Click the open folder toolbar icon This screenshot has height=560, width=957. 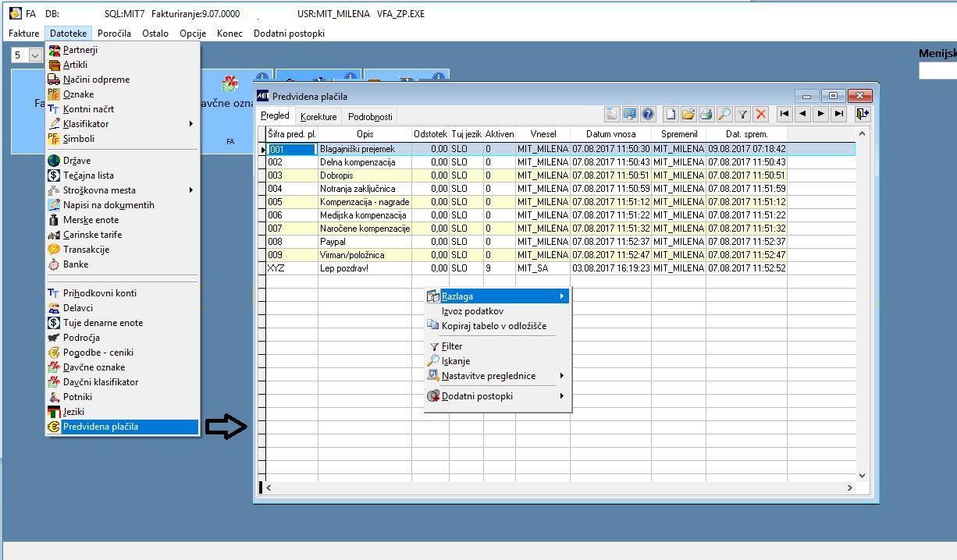pyautogui.click(x=688, y=115)
